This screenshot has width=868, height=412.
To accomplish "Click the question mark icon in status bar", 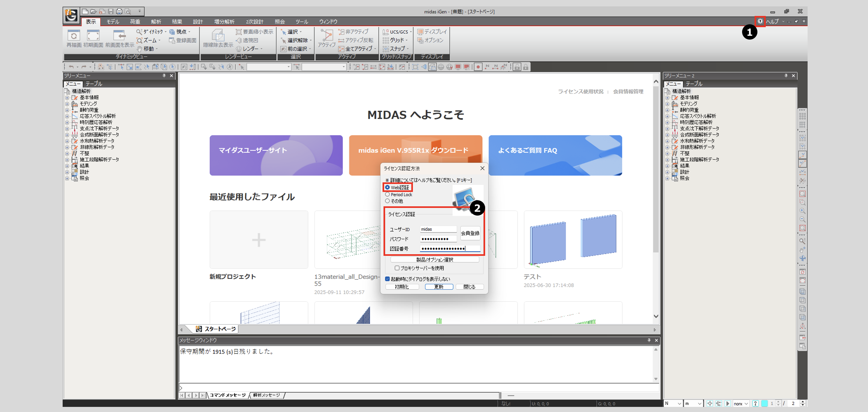I will tap(756, 403).
